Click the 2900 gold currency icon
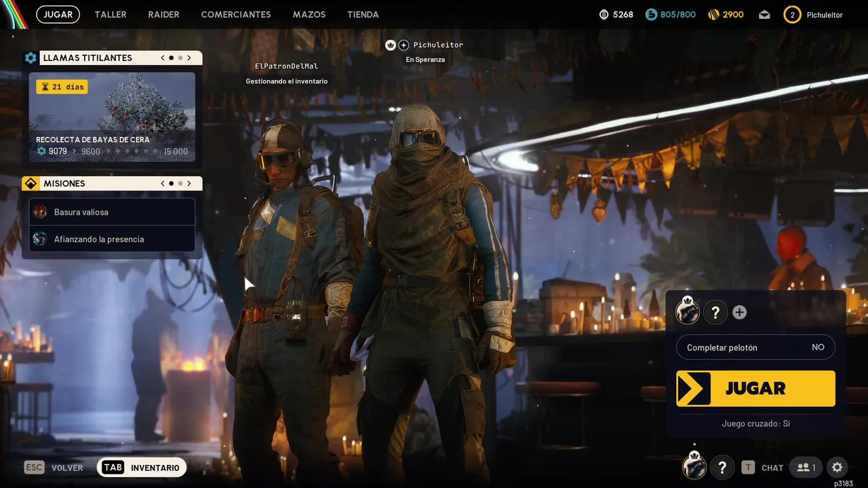The image size is (868, 488). pyautogui.click(x=713, y=14)
